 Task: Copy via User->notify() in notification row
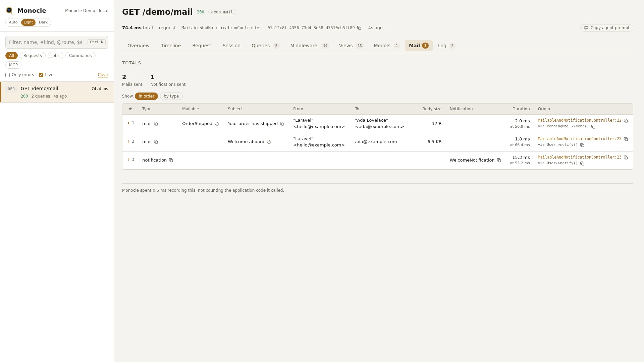tap(582, 164)
